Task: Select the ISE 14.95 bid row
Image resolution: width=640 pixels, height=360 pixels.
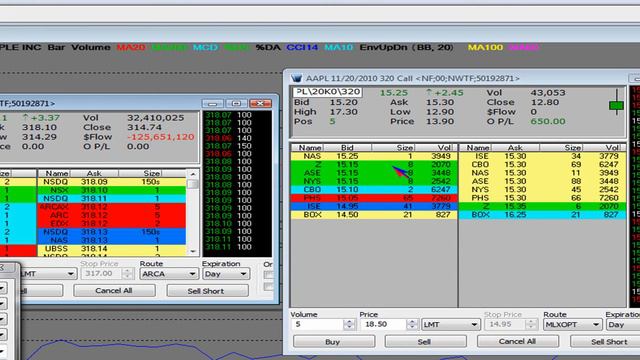Action: click(374, 207)
